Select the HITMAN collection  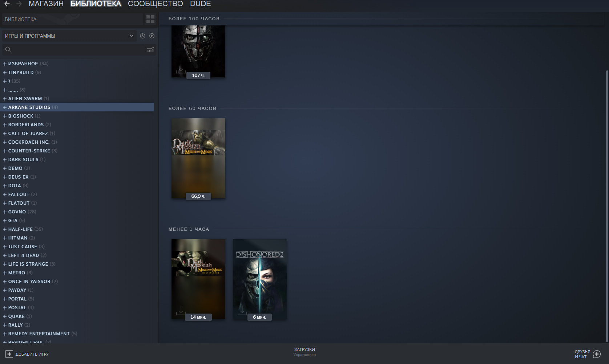(x=77, y=238)
